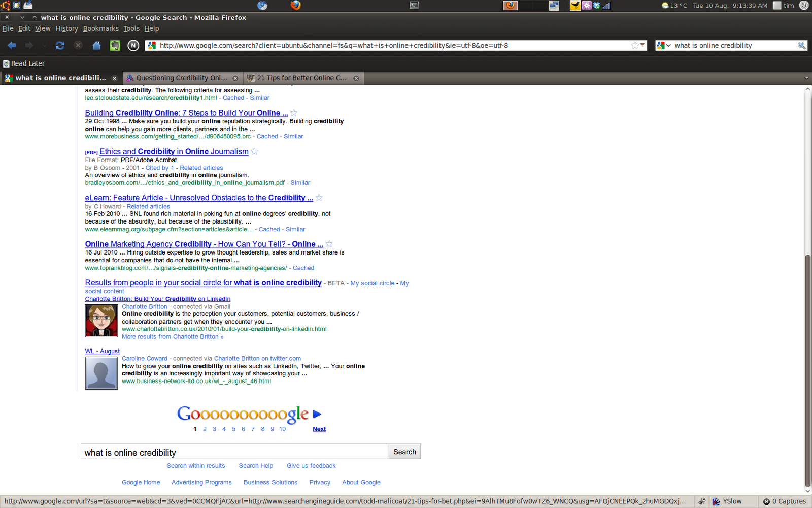Open the back/forward history dropdown
Screen dimensions: 812x508
point(45,45)
